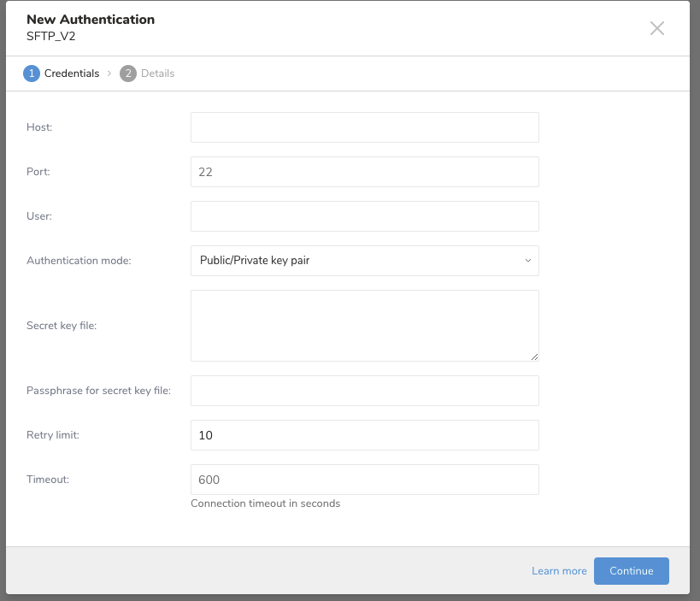Click the arrow separator between steps
Image resolution: width=700 pixels, height=601 pixels.
(109, 74)
